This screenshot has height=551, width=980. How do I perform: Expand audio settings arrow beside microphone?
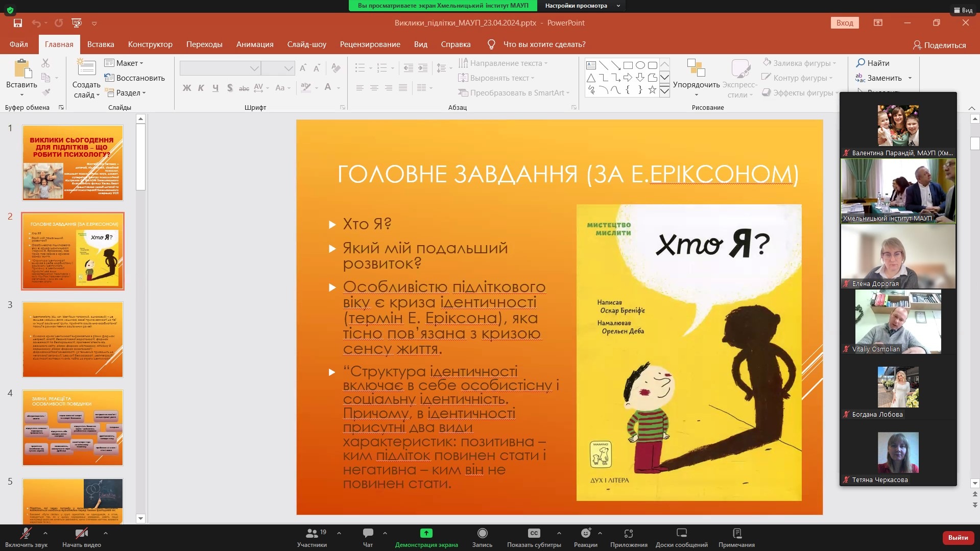pos(45,533)
